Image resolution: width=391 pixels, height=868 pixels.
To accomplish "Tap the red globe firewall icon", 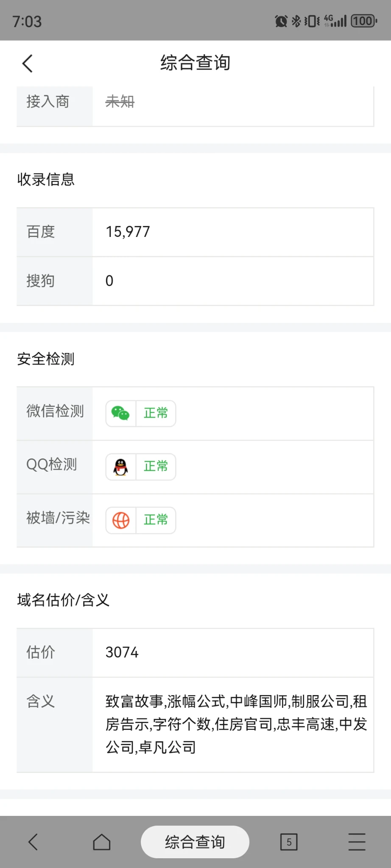I will (121, 520).
